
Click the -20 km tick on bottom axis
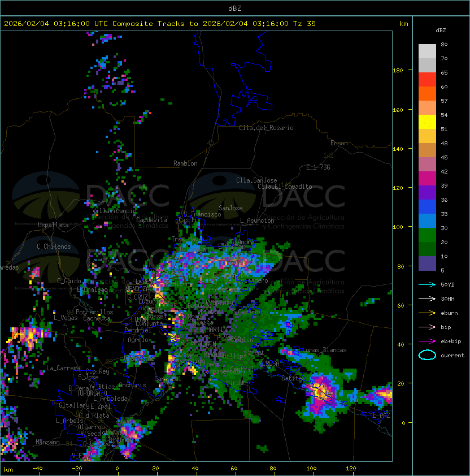[77, 469]
